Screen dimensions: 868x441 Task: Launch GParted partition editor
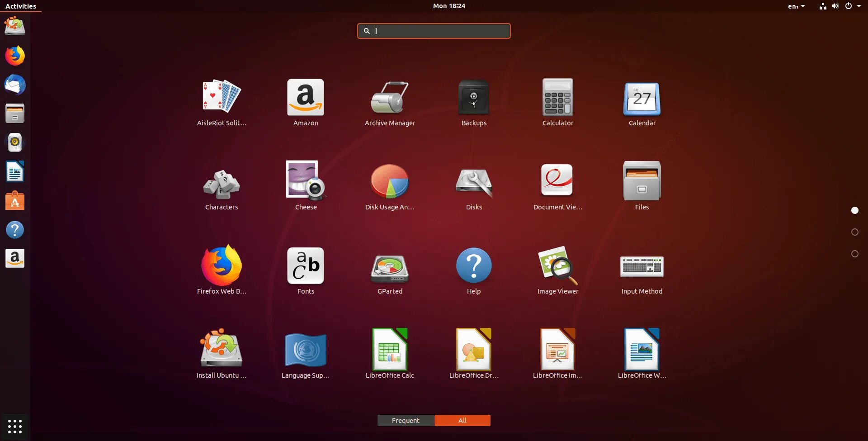coord(390,271)
